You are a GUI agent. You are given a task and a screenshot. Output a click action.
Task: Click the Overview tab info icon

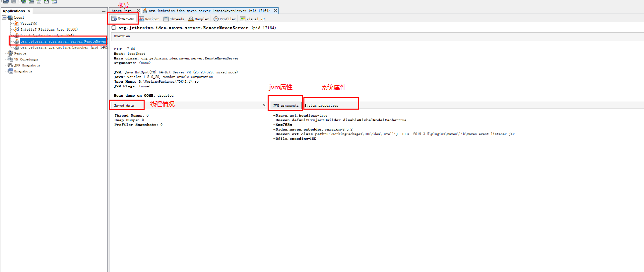tap(114, 18)
